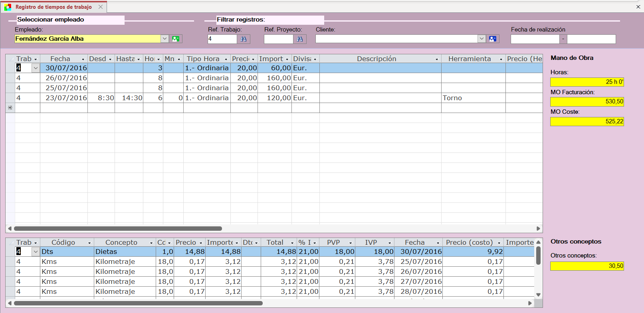
Task: Open the Trab dropdown in the first work row
Action: click(x=36, y=68)
